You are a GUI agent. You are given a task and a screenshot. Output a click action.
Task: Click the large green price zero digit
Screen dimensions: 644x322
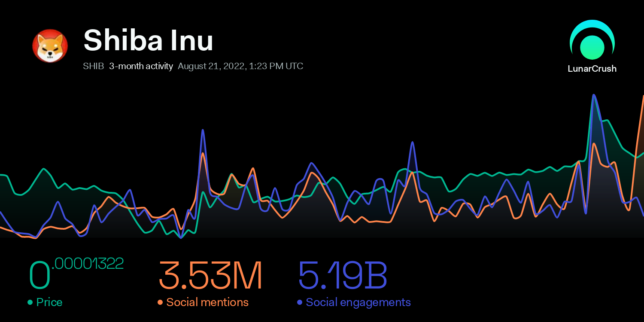pyautogui.click(x=39, y=276)
